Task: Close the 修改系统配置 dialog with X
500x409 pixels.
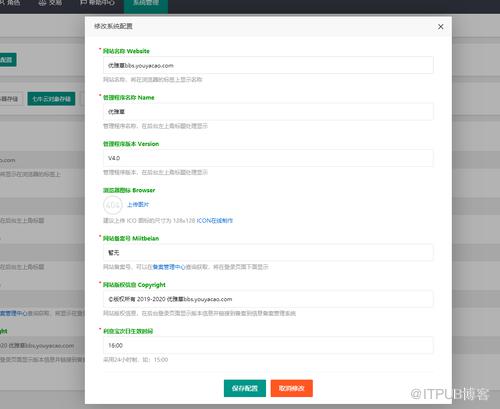Action: coord(440,27)
